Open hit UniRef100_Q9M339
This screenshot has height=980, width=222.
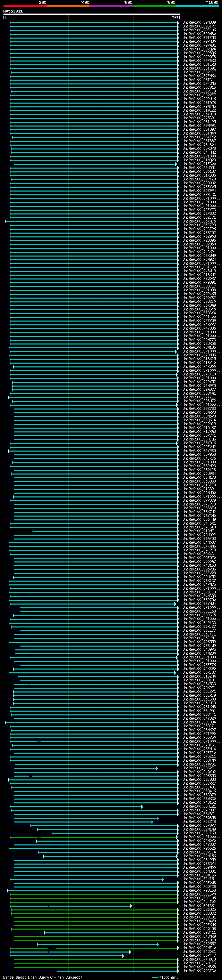pos(199,23)
